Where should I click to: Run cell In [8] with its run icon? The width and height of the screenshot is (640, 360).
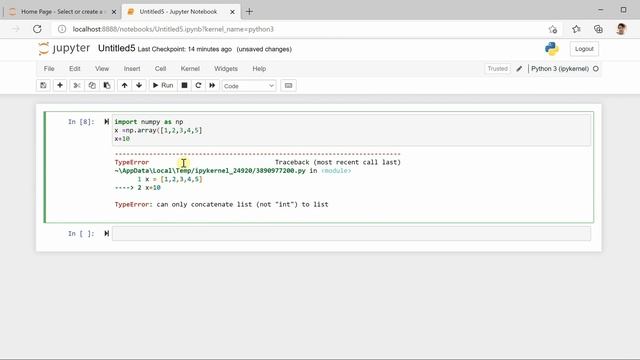pyautogui.click(x=107, y=122)
